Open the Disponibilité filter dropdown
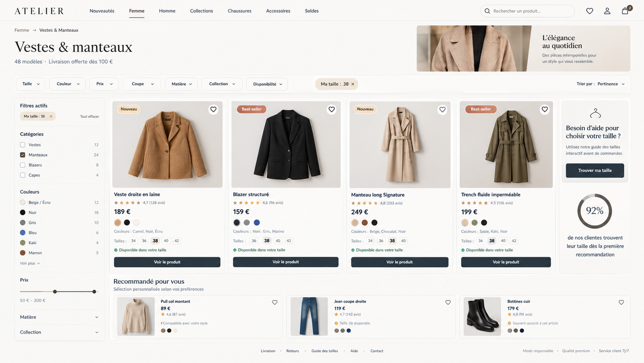644x363 pixels. pyautogui.click(x=267, y=84)
